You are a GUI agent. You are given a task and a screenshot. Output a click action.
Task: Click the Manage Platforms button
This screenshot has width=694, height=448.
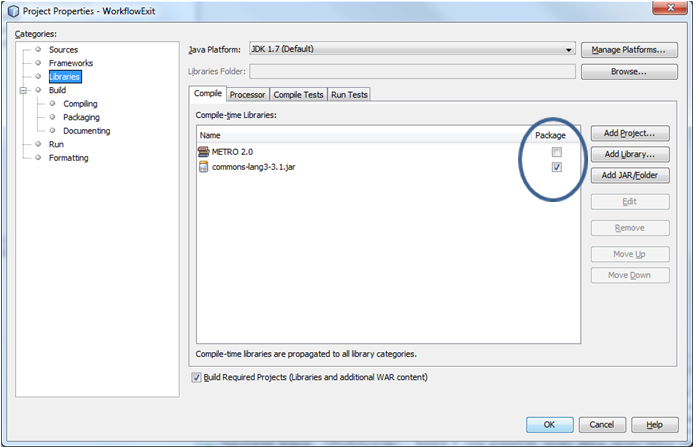pyautogui.click(x=628, y=49)
